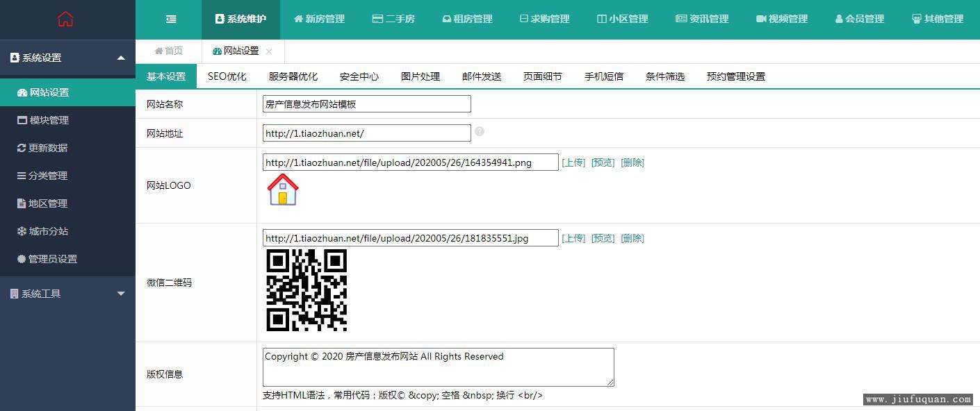980x411 pixels.
Task: Select 地区管理 in the sidebar
Action: (x=67, y=203)
